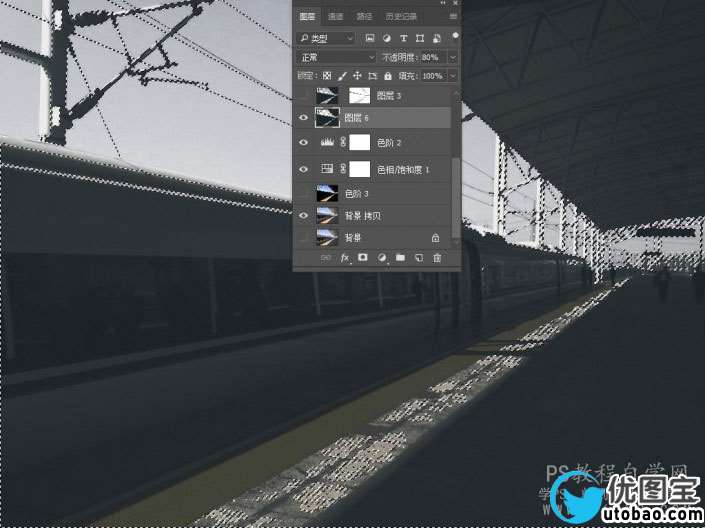The width and height of the screenshot is (705, 528).
Task: Filter layers by type (T) icon
Action: click(403, 38)
